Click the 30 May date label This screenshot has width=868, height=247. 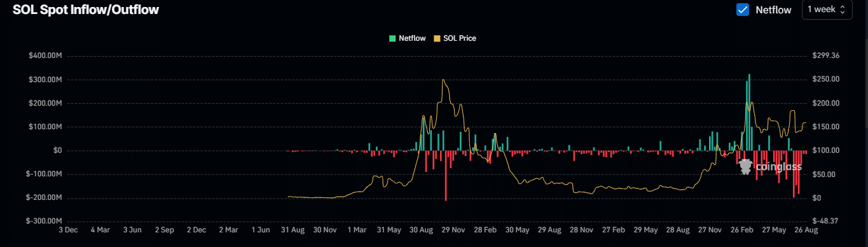518,230
